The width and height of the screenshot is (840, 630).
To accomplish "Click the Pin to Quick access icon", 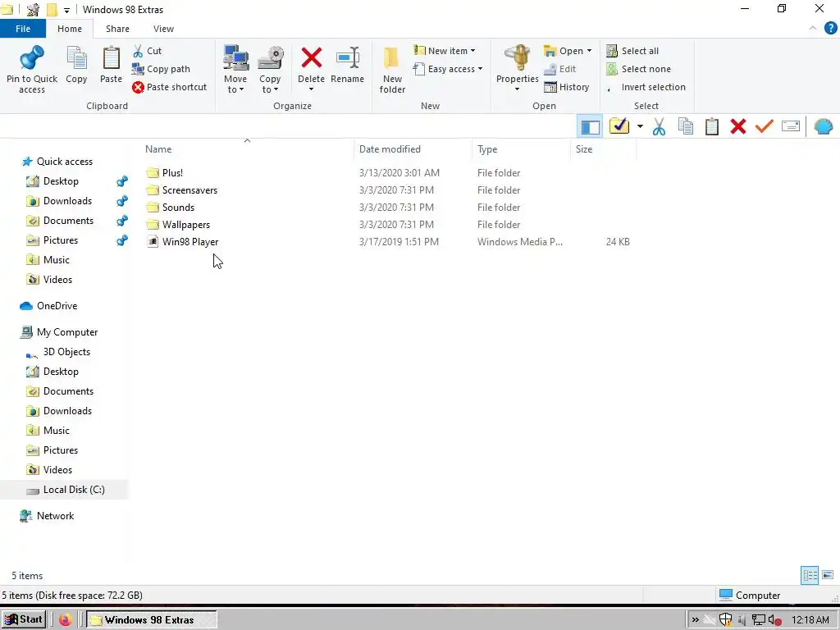I will [32, 58].
